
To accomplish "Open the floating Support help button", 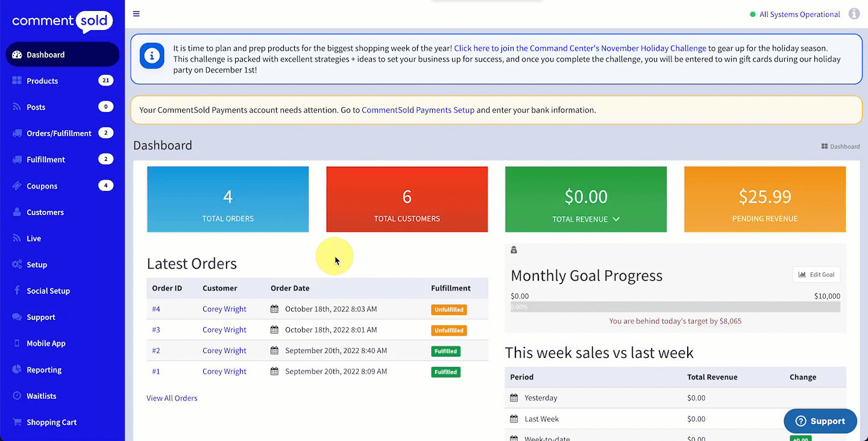I will (820, 421).
